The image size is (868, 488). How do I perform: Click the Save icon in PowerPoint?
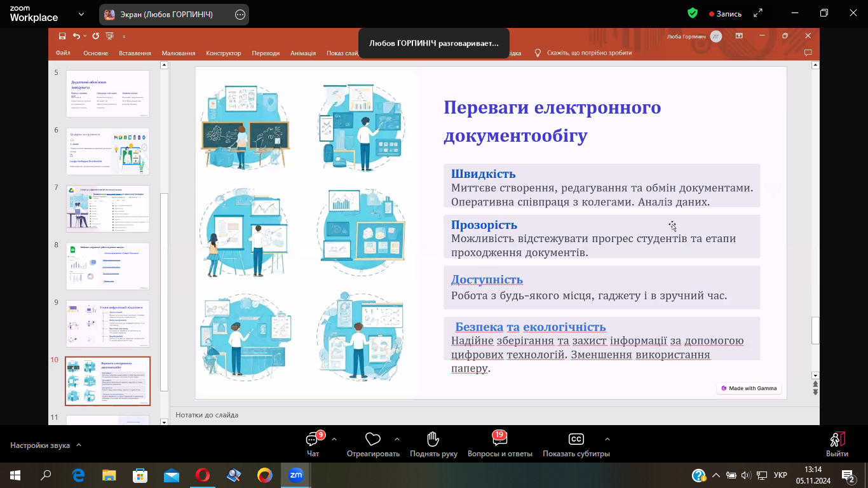62,36
